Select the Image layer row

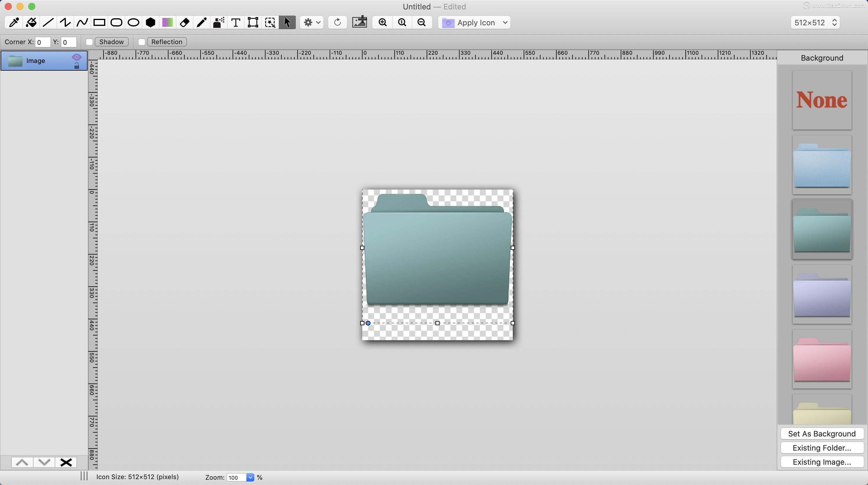pyautogui.click(x=44, y=61)
